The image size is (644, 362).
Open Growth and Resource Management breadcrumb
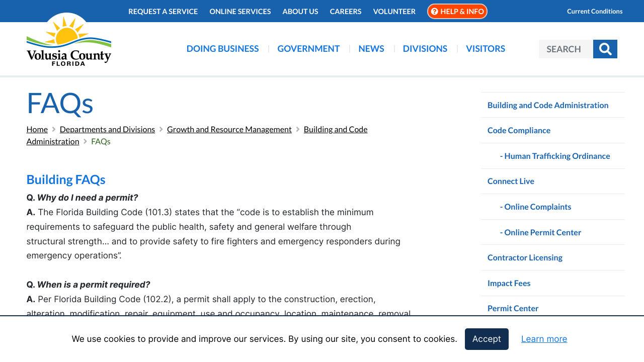(229, 129)
